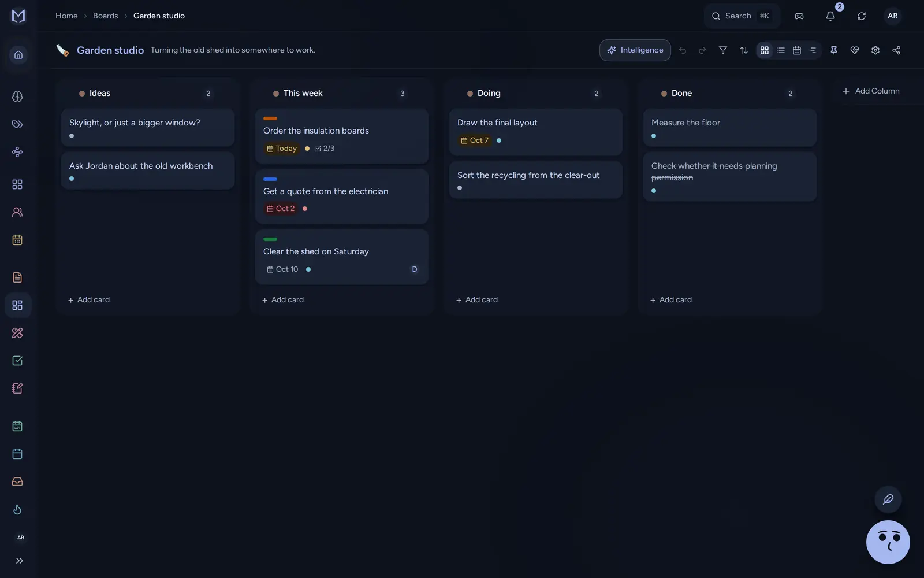Open the inbox tray icon in the sidebar

coord(17,481)
